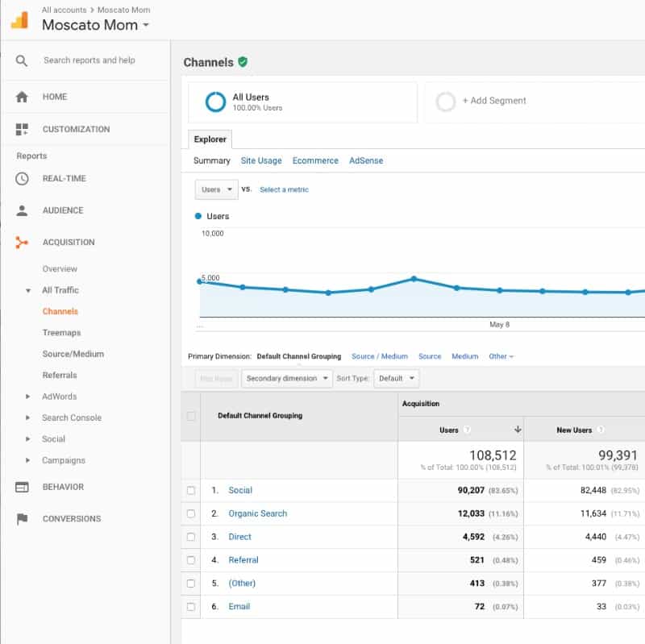
Task: Click the Source primary dimension link
Action: click(x=430, y=356)
